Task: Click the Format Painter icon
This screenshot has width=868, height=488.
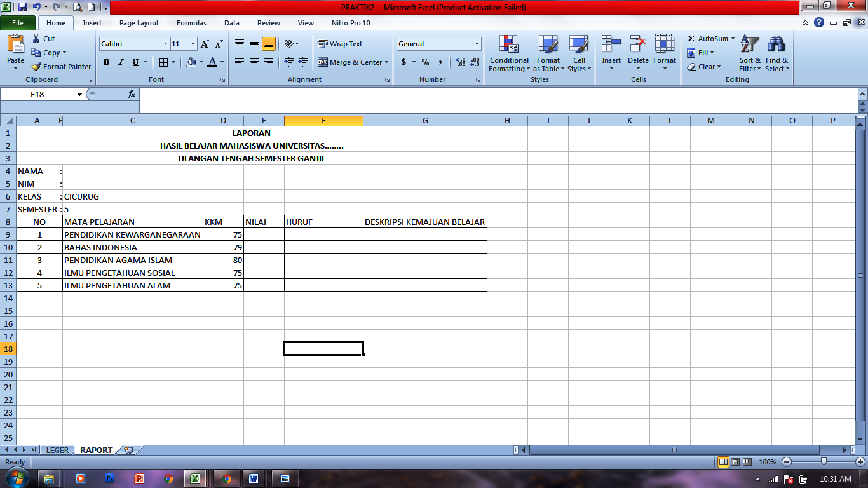Action: click(x=36, y=67)
